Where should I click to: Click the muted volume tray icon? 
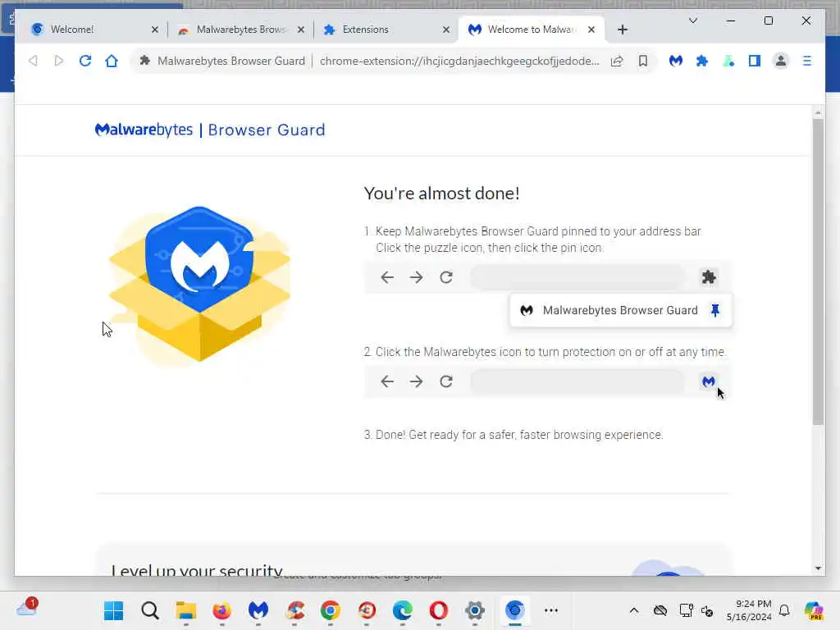tap(707, 610)
